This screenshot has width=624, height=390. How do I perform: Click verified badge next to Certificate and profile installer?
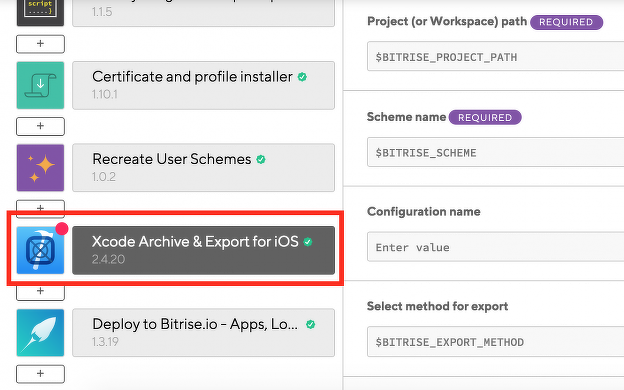(x=302, y=77)
